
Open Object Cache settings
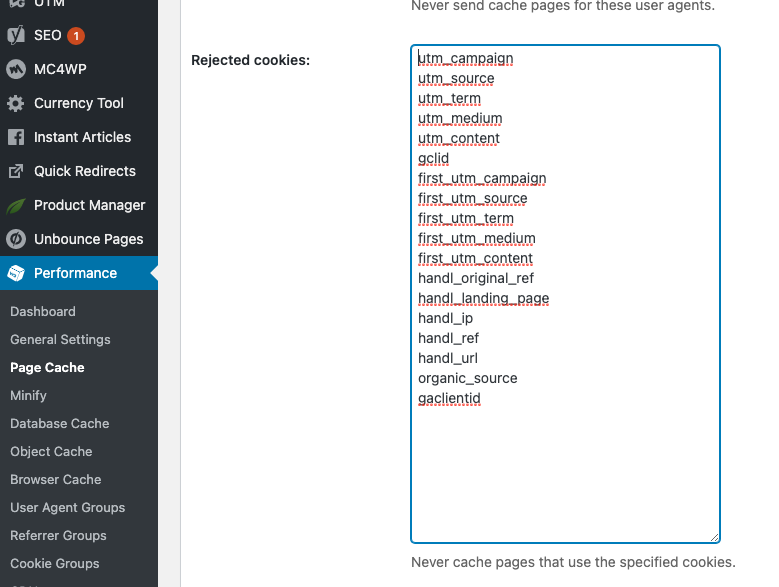(x=51, y=451)
